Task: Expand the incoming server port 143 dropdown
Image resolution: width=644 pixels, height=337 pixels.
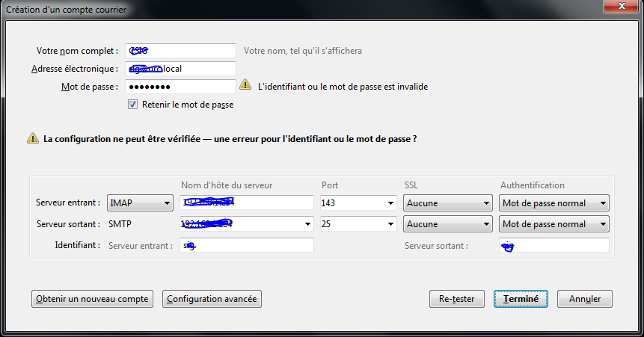Action: (x=390, y=203)
